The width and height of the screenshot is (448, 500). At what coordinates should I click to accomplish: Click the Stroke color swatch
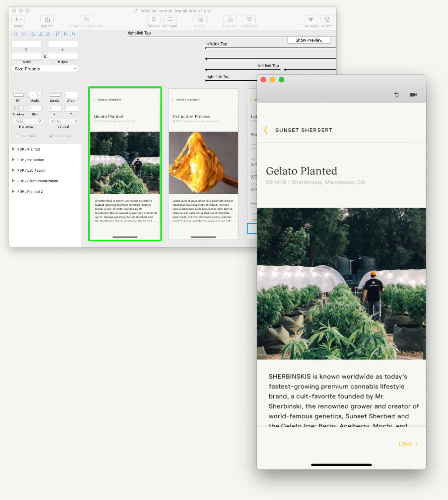tap(55, 95)
